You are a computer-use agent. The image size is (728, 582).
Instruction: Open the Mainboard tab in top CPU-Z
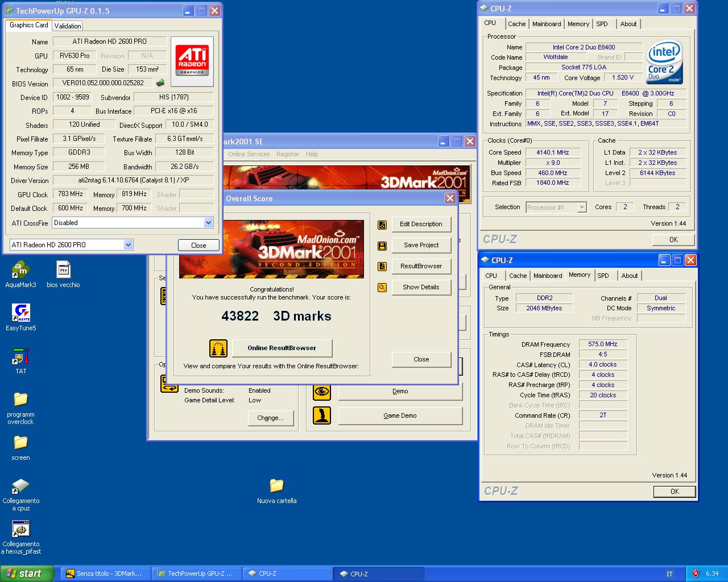[x=547, y=24]
